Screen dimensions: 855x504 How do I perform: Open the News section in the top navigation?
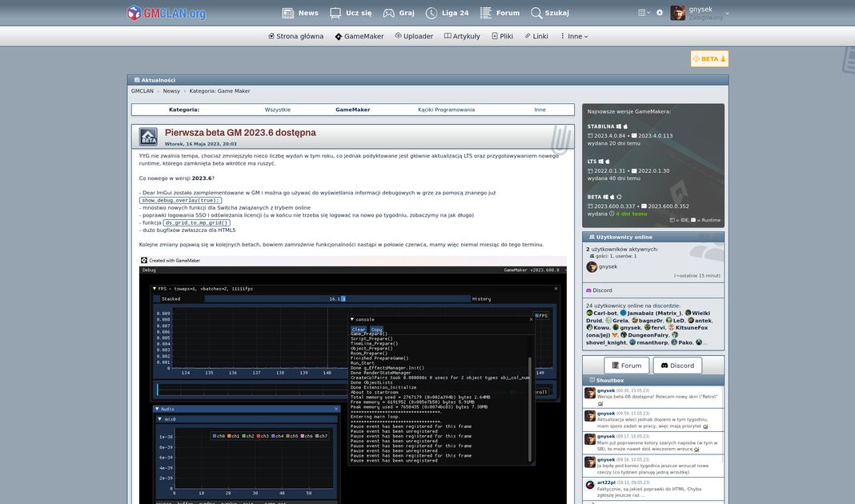click(300, 13)
